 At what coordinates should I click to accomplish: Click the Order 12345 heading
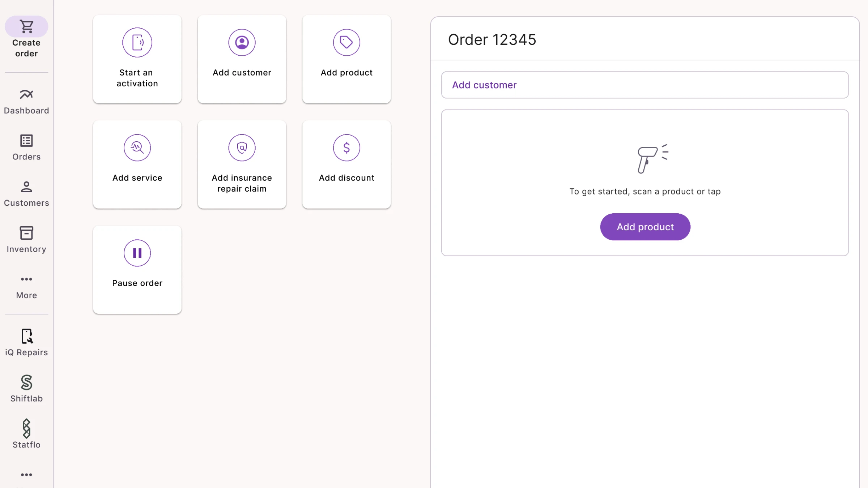pos(492,40)
